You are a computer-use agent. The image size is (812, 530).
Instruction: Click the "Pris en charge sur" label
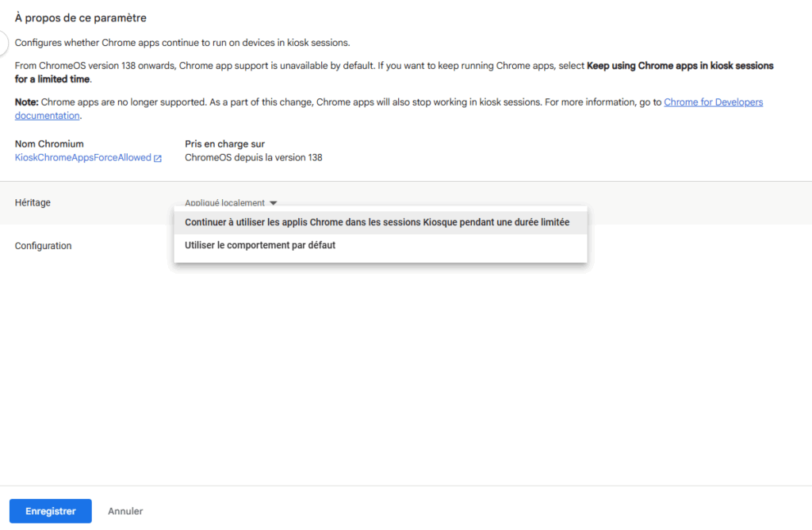point(224,144)
